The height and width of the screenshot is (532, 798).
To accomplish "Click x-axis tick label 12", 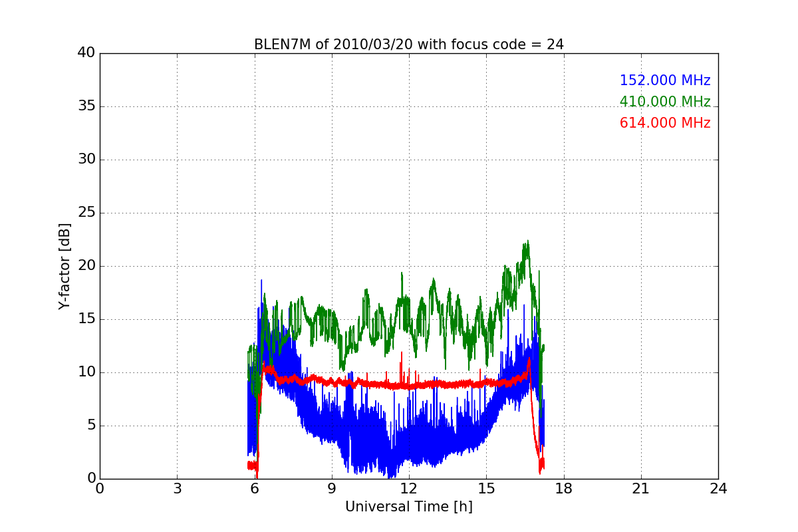I will [x=409, y=489].
